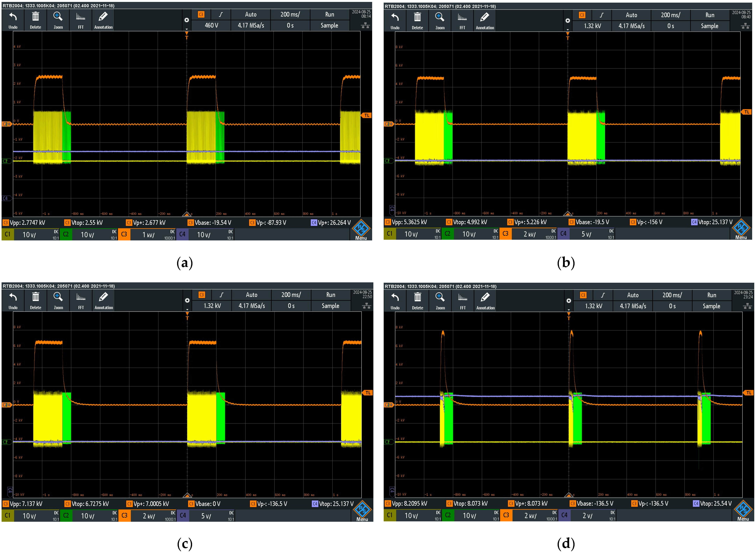Select Annotation pencil in panel (a)
This screenshot has width=756, height=553.
(x=103, y=20)
